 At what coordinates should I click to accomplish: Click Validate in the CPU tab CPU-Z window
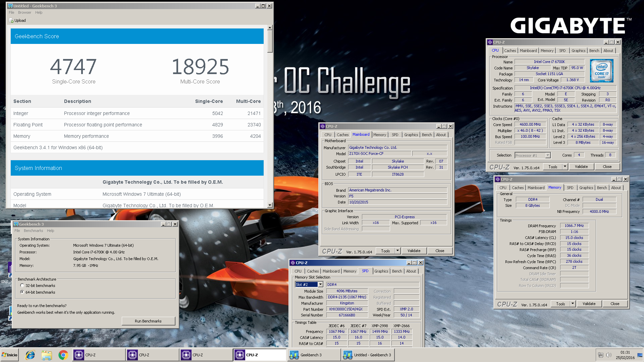click(581, 167)
